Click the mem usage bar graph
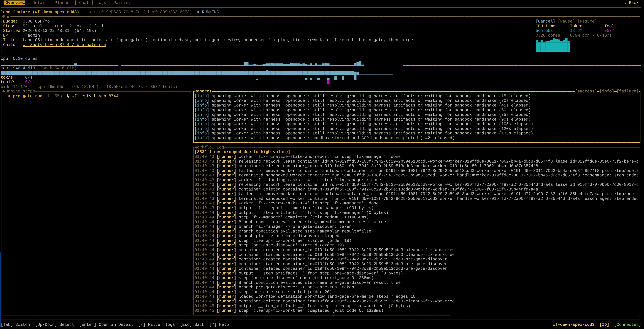 pos(197,73)
